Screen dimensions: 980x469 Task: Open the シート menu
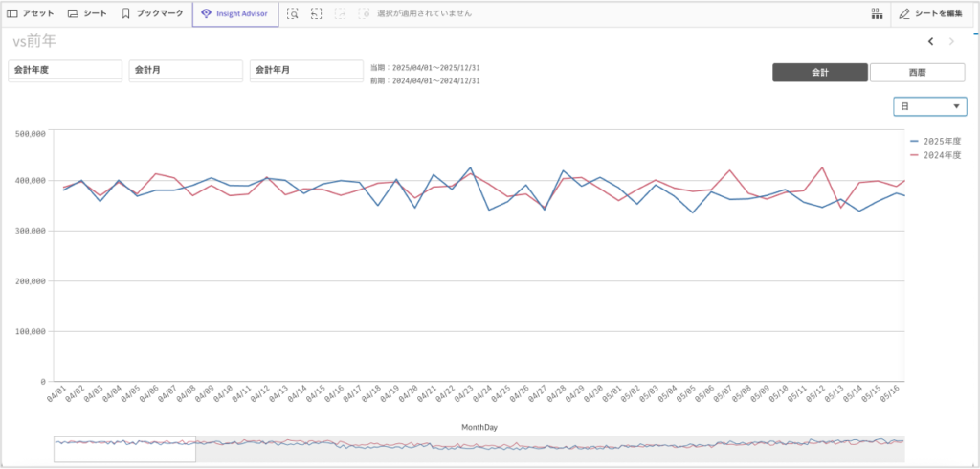pos(87,14)
